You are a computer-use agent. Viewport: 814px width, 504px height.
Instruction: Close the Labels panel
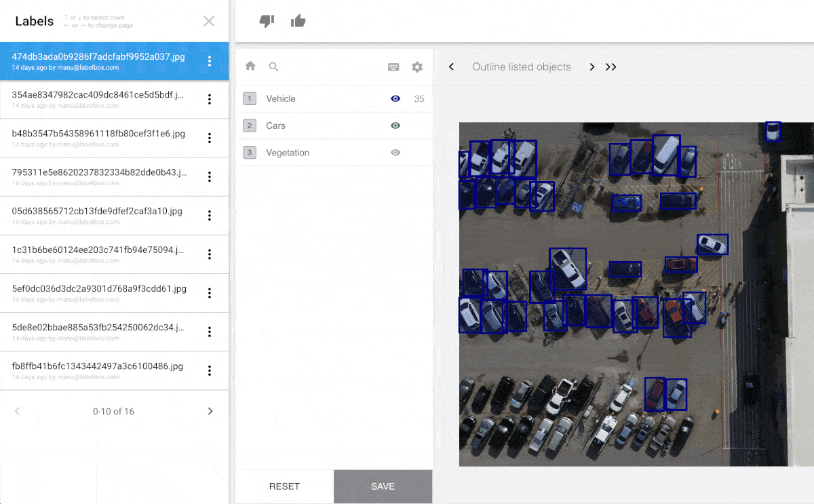209,21
